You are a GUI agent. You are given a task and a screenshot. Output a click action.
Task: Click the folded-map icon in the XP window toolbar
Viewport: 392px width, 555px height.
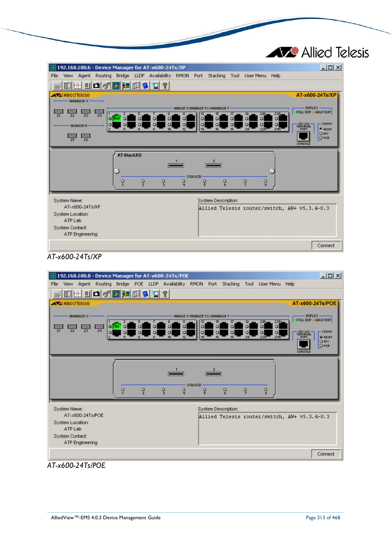pyautogui.click(x=136, y=85)
